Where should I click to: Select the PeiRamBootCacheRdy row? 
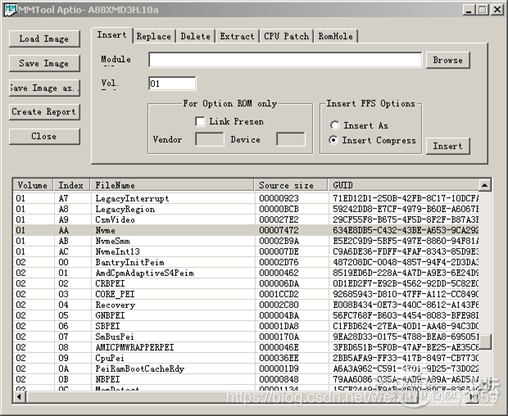tap(246, 369)
